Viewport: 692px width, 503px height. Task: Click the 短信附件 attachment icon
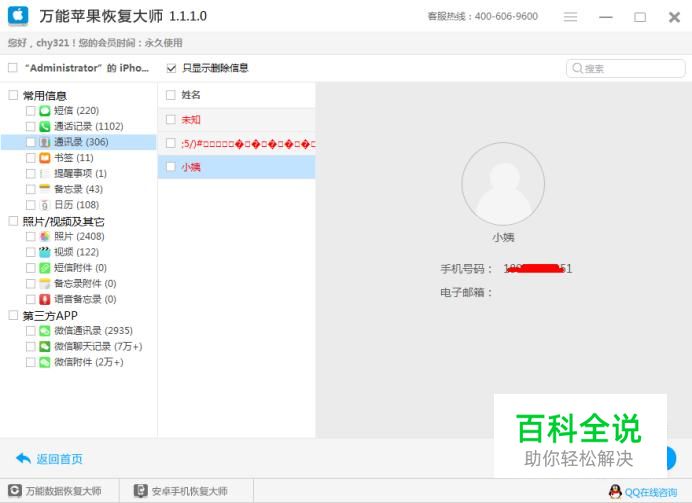pyautogui.click(x=45, y=267)
